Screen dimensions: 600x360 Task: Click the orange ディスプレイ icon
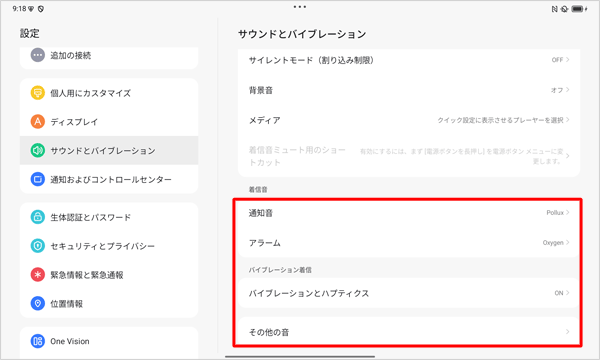point(38,122)
